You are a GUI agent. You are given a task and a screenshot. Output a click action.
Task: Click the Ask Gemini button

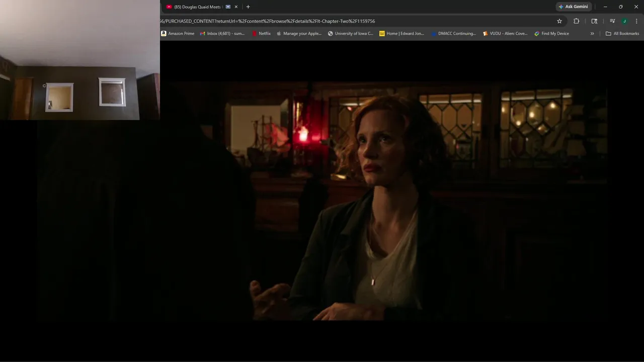(573, 7)
